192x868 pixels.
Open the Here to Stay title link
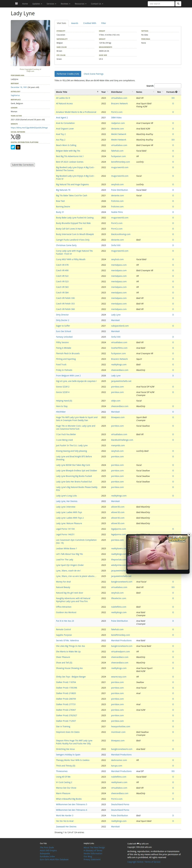pyautogui.click(x=62, y=406)
